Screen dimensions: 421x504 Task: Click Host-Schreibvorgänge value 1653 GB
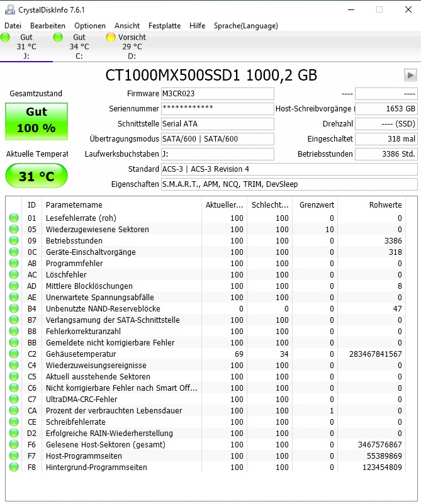(386, 109)
